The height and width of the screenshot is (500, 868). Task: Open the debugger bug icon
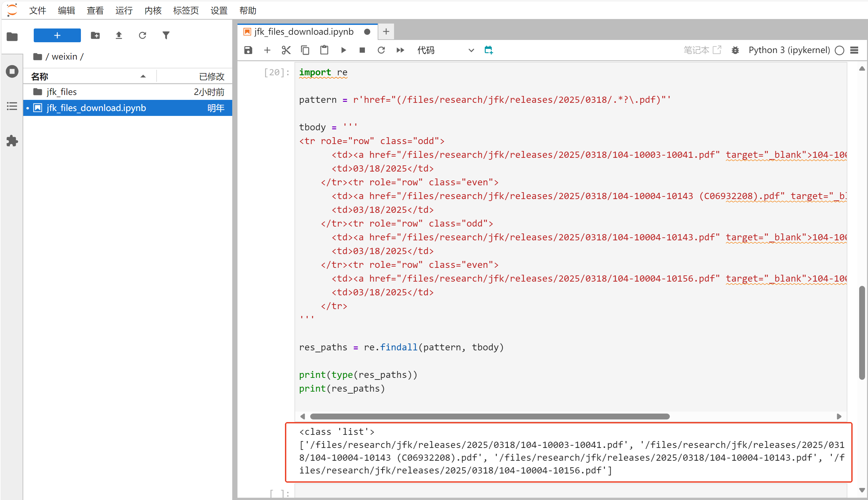pyautogui.click(x=735, y=50)
